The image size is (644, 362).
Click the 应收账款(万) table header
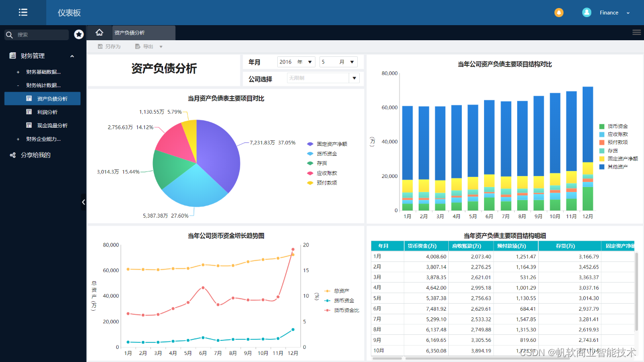click(471, 246)
